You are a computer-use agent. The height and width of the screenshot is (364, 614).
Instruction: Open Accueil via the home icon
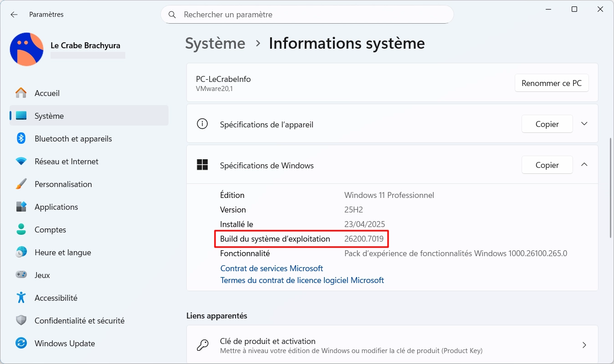(21, 93)
